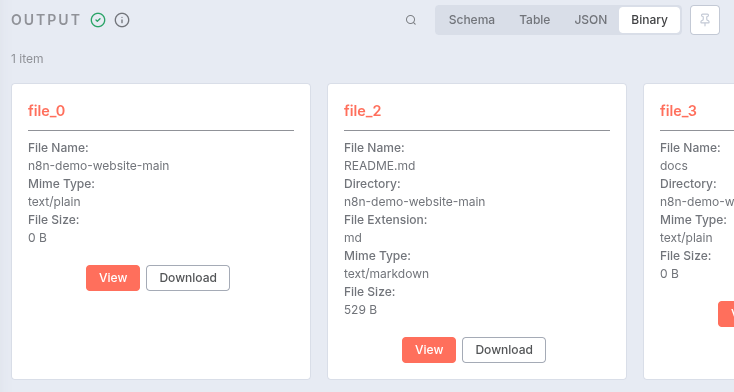
Task: Select the Binary view tab
Action: 649,20
